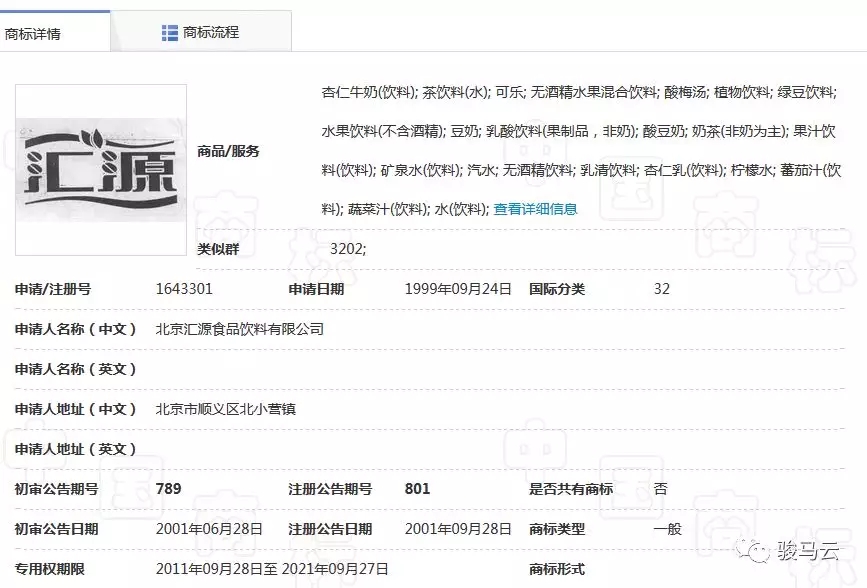Viewport: 867px width, 588px height.
Task: Click the list icon beside 商标流程
Action: pyautogui.click(x=170, y=32)
